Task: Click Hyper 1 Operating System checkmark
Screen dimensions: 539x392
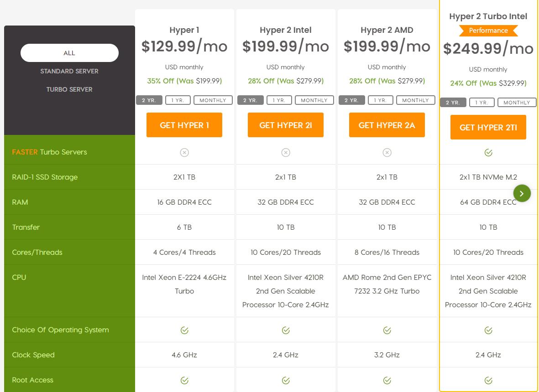Action: [x=184, y=330]
